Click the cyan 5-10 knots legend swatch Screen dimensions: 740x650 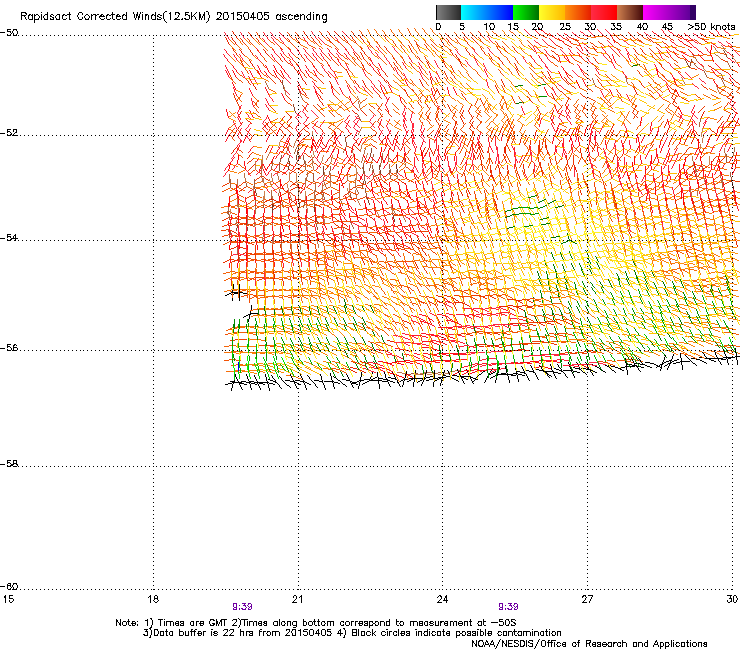pyautogui.click(x=474, y=12)
